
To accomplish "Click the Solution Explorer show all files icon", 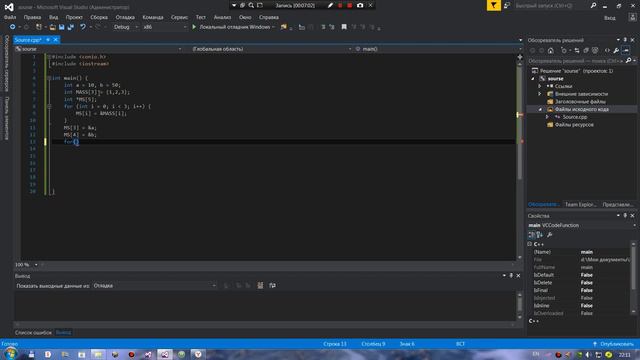I will 595,51.
